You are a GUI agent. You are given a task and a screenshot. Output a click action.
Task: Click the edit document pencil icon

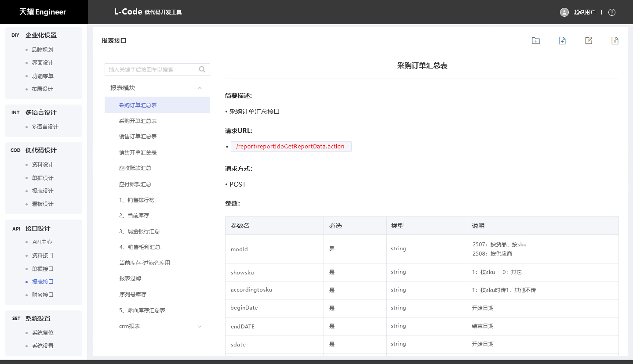[x=589, y=41]
